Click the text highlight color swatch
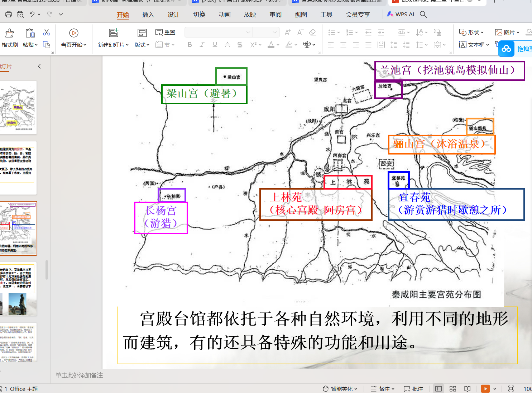Image resolution: width=532 pixels, height=393 pixels. [289, 44]
